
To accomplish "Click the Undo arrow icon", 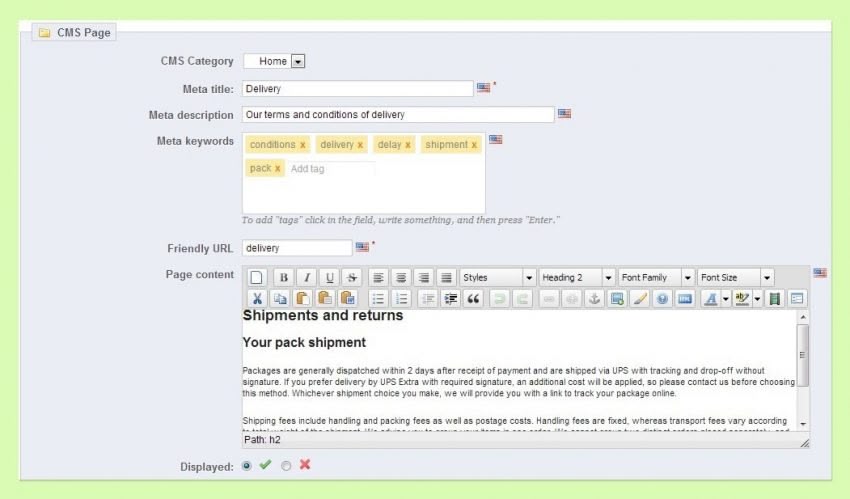I will pyautogui.click(x=499, y=299).
